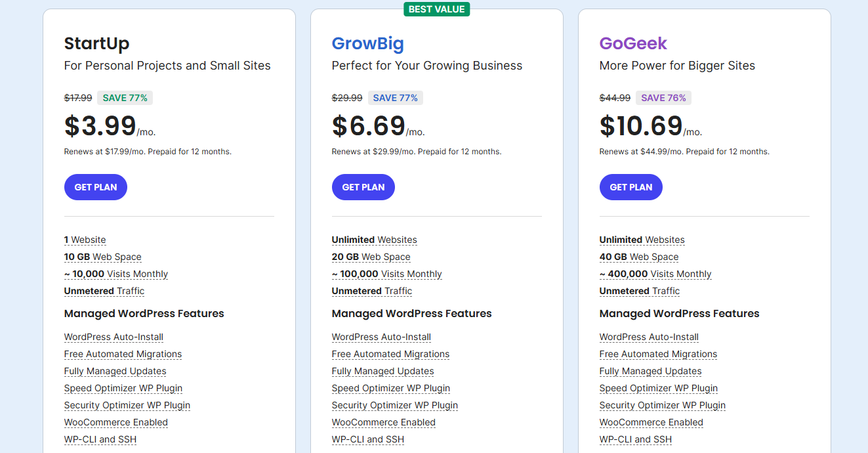Click GET PLAN button for GoGeek

tap(631, 187)
